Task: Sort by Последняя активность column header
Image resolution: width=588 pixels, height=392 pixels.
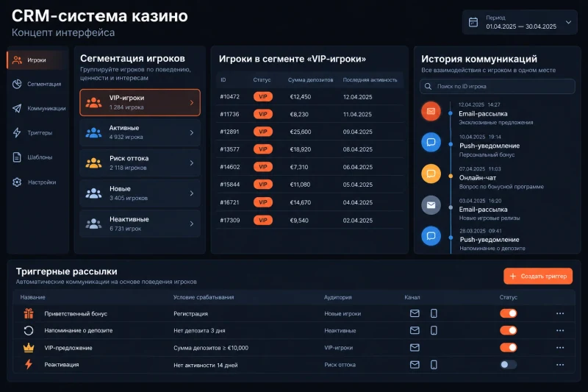Action: pyautogui.click(x=370, y=80)
